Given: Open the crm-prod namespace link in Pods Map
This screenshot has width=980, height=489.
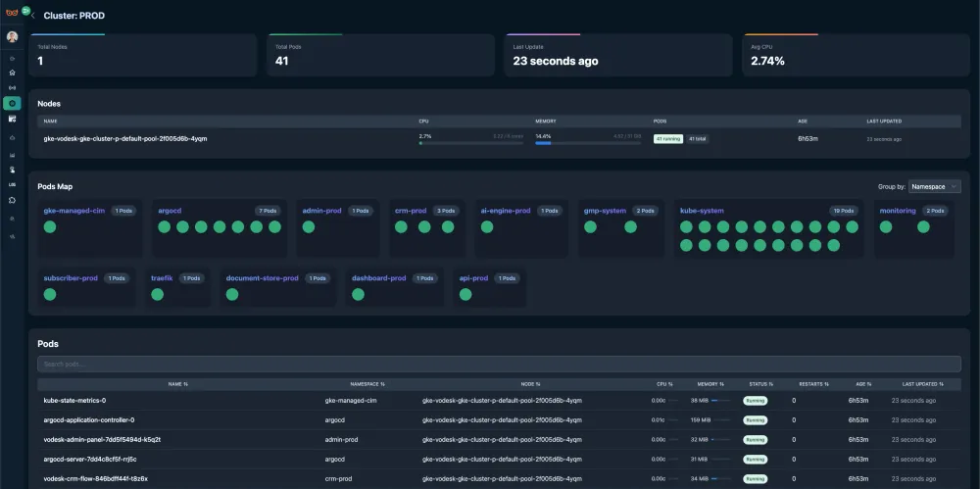Looking at the screenshot, I should 411,211.
